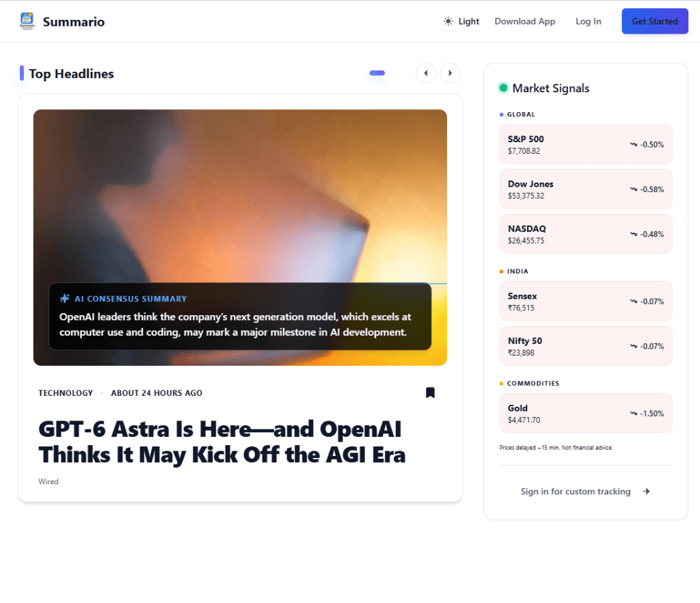Click the -1.50% Gold change value
Viewport: 700px width, 603px height.
tap(651, 414)
